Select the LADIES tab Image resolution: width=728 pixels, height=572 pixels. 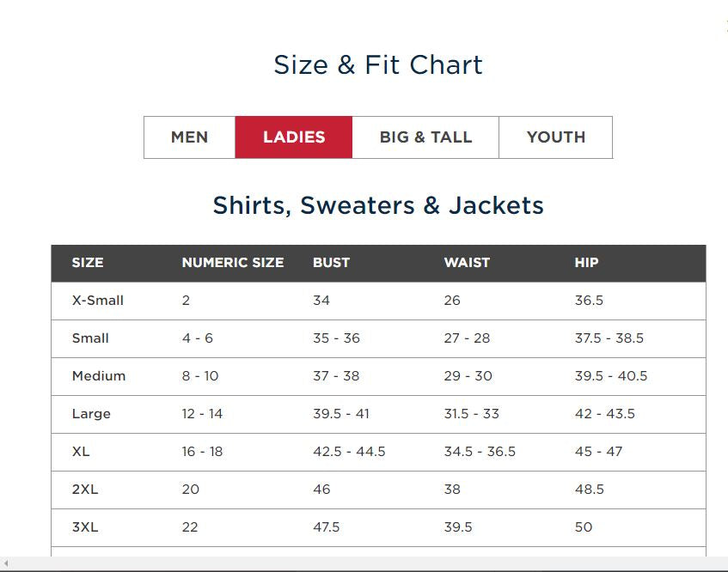click(x=294, y=137)
